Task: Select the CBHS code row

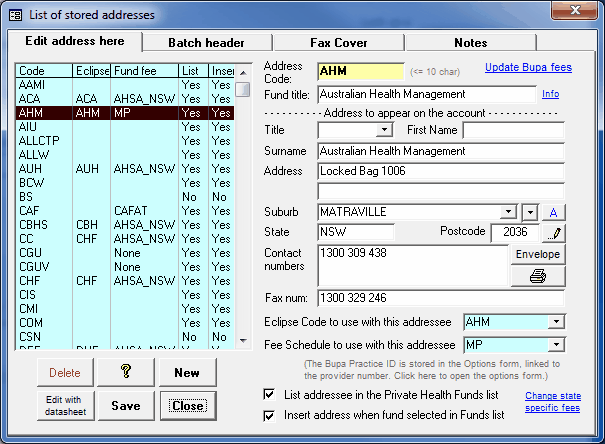Action: tap(125, 225)
